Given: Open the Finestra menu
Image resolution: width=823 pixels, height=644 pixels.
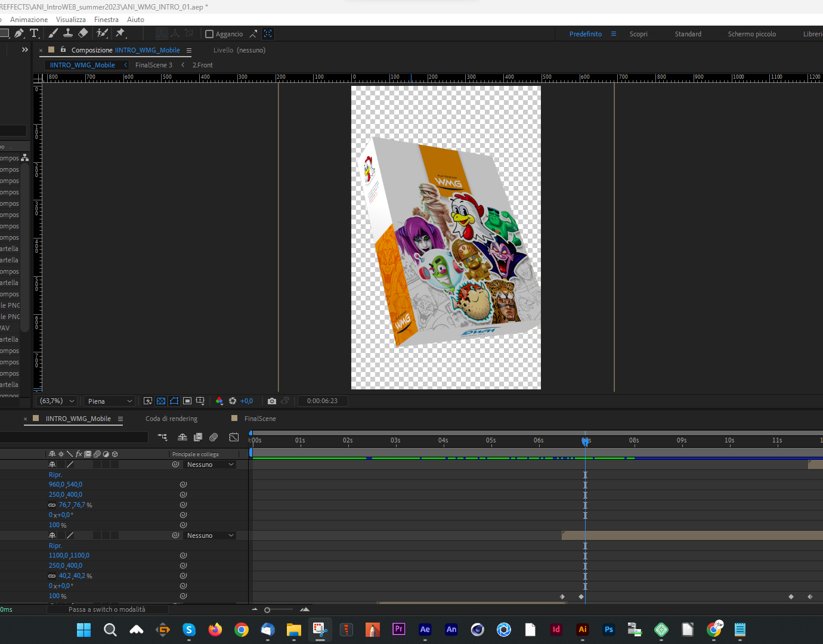Looking at the screenshot, I should (x=106, y=20).
